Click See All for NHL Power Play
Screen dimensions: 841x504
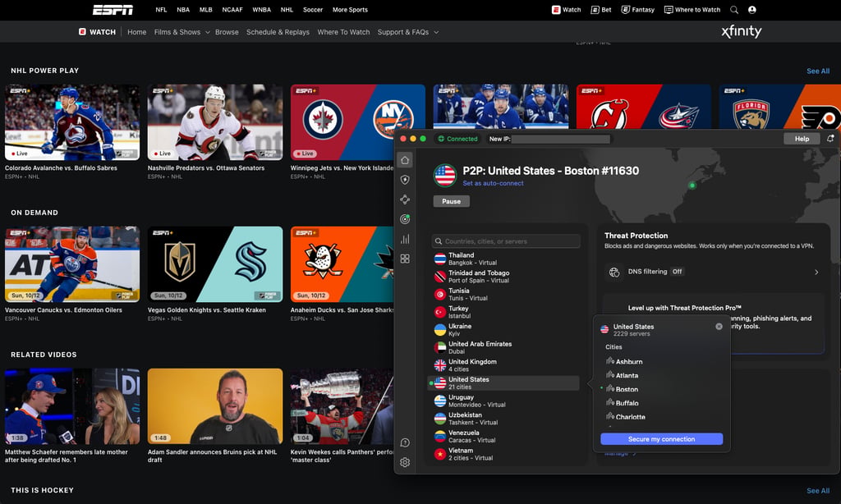[818, 71]
